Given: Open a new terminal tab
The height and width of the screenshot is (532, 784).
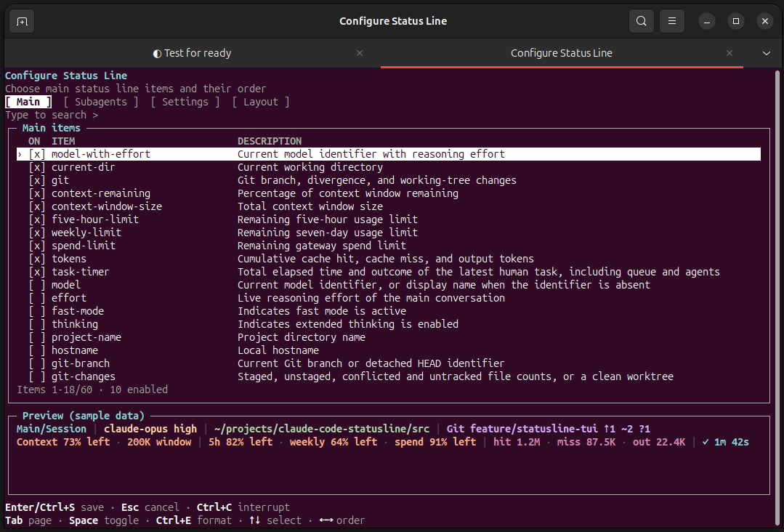Looking at the screenshot, I should (22, 22).
